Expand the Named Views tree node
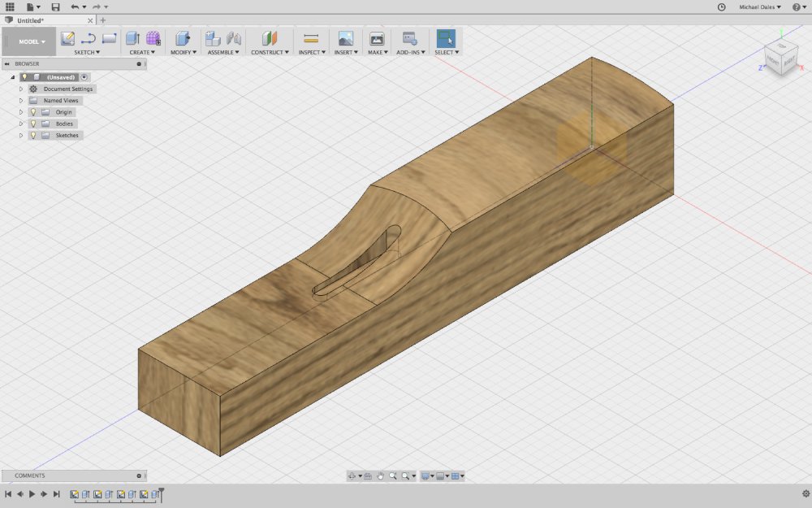 (x=21, y=101)
